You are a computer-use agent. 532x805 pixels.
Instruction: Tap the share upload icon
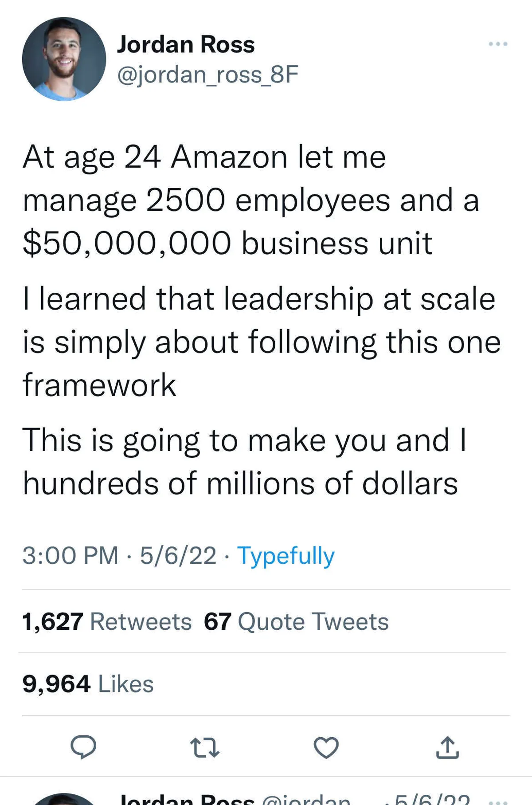(447, 747)
